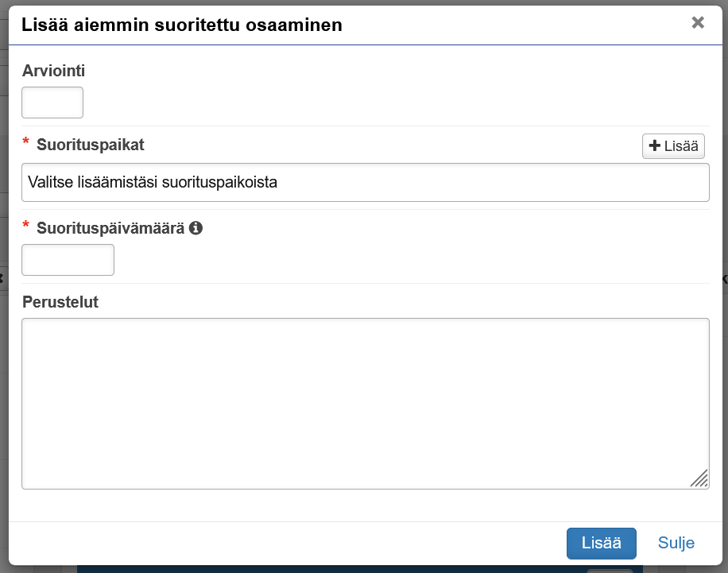Click the red asterisk before Suorituspäivämäärä
The width and height of the screenshot is (728, 573).
coord(26,226)
